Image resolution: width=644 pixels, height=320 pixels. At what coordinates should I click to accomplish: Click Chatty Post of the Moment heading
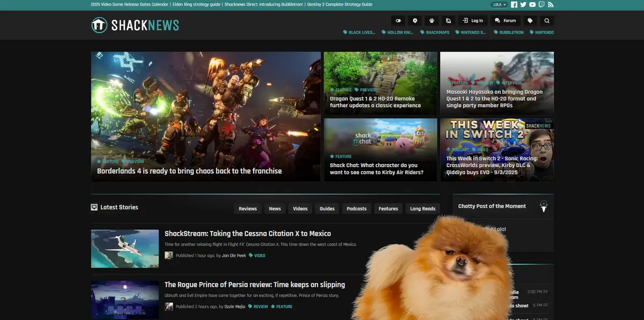click(x=492, y=206)
